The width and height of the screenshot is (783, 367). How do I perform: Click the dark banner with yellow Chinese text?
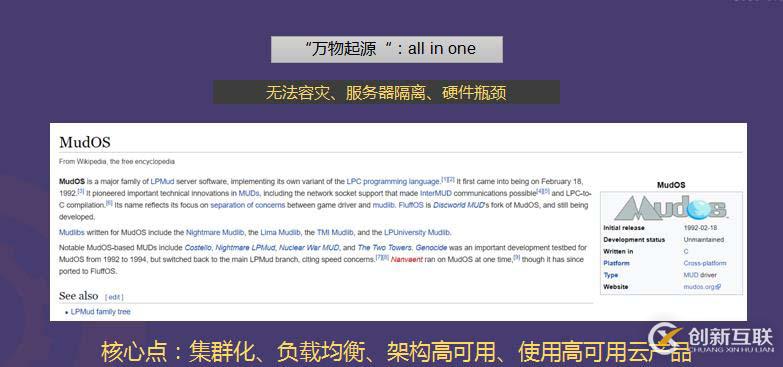click(386, 92)
